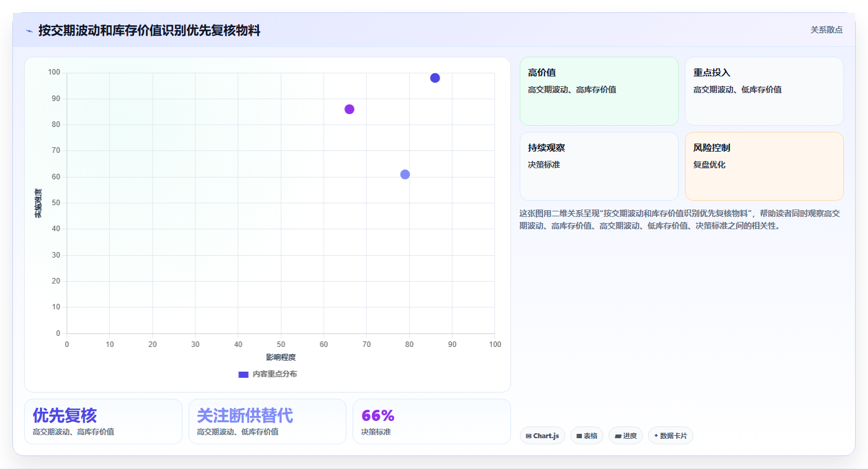
Task: Click the description paragraph starting 这张图用二维关系
Action: (x=681, y=219)
